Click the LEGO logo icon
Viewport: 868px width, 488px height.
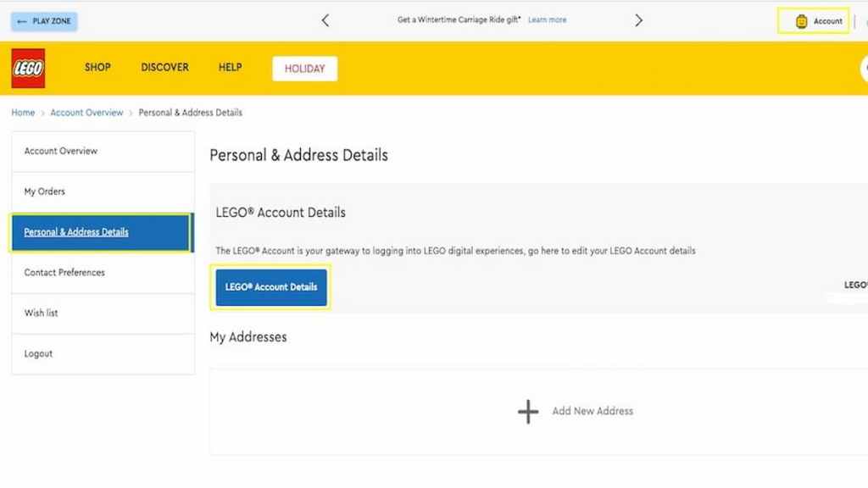(28, 68)
